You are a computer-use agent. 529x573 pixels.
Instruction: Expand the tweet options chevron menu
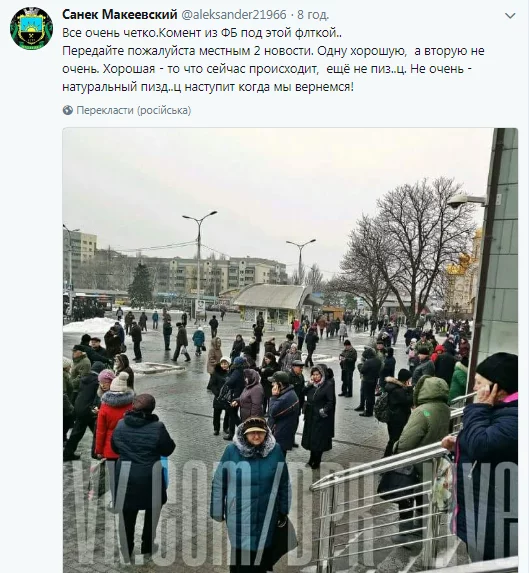[510, 16]
